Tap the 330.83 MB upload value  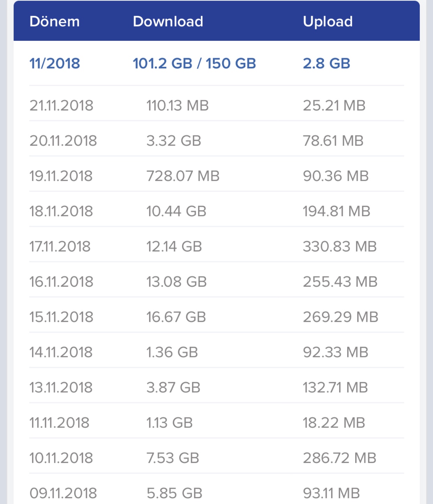pos(340,246)
